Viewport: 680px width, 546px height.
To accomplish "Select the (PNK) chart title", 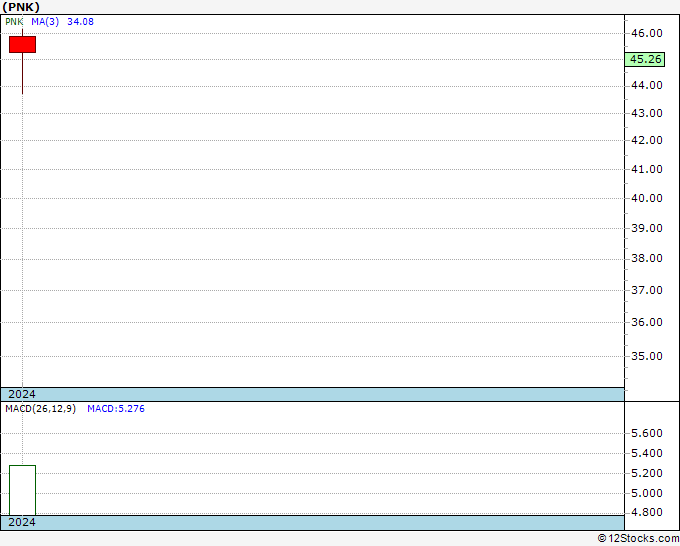I will coord(21,7).
